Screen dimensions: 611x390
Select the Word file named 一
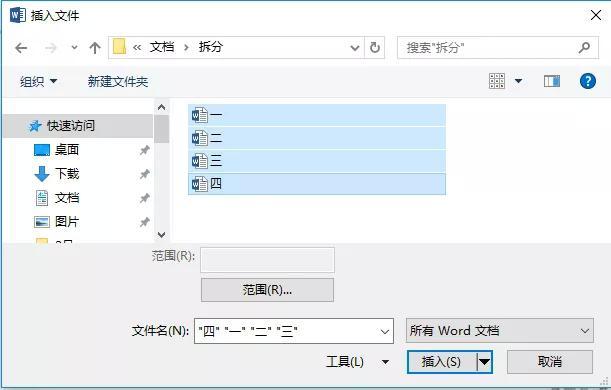click(x=317, y=115)
